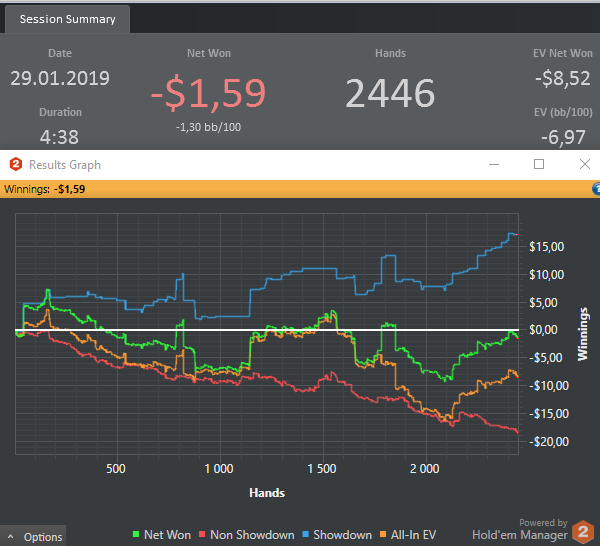This screenshot has height=546, width=600.
Task: Click the Duration heading in summary
Action: pyautogui.click(x=60, y=112)
